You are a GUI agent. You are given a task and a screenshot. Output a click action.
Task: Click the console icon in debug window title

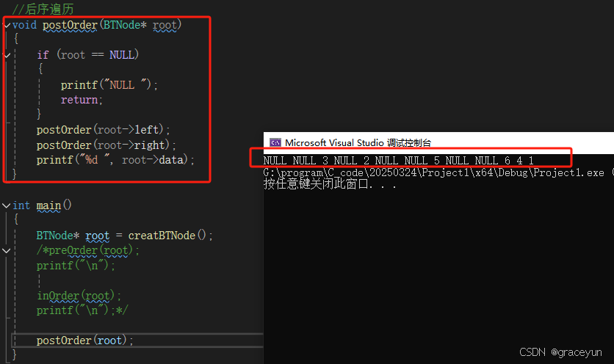(275, 142)
